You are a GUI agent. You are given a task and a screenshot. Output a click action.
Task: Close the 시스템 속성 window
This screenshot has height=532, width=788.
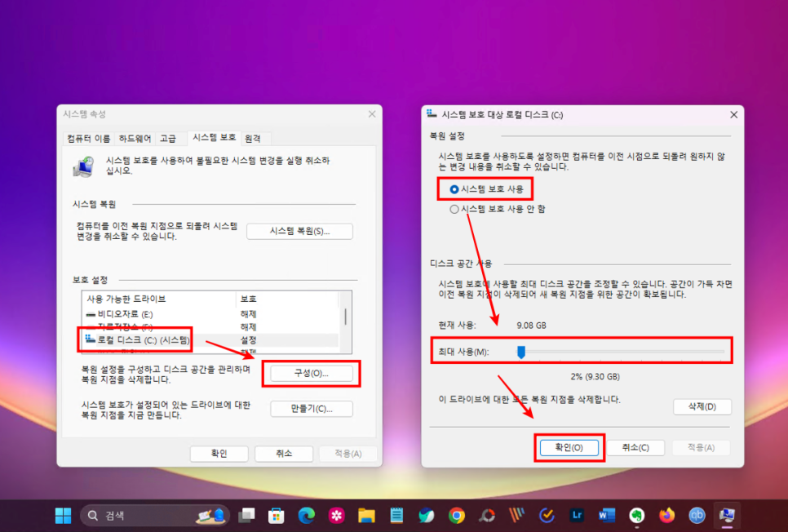pos(372,114)
